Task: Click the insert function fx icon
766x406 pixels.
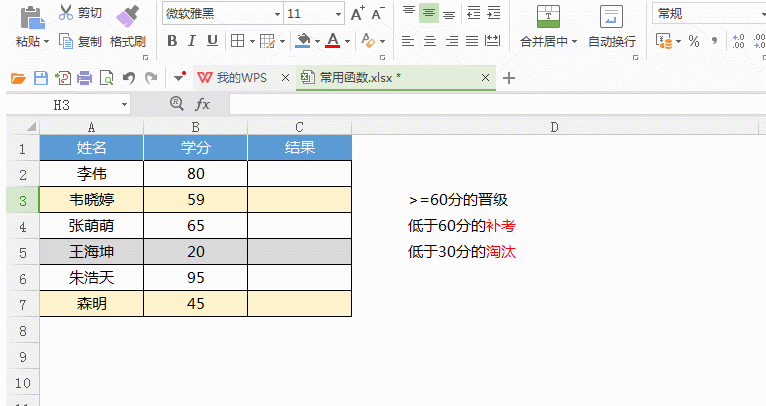Action: 202,104
